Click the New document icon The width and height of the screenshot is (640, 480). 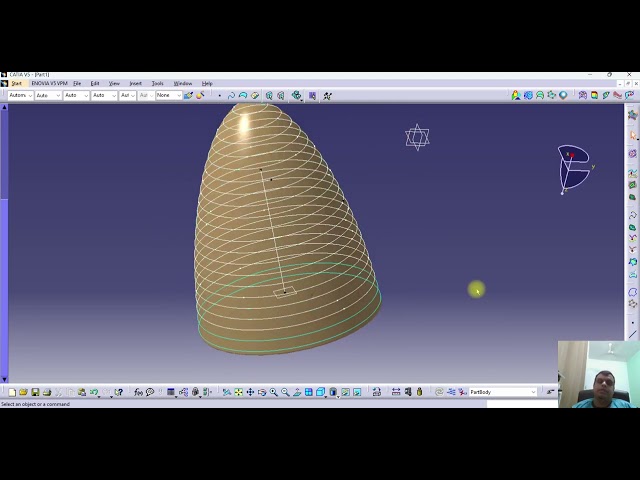click(x=12, y=392)
